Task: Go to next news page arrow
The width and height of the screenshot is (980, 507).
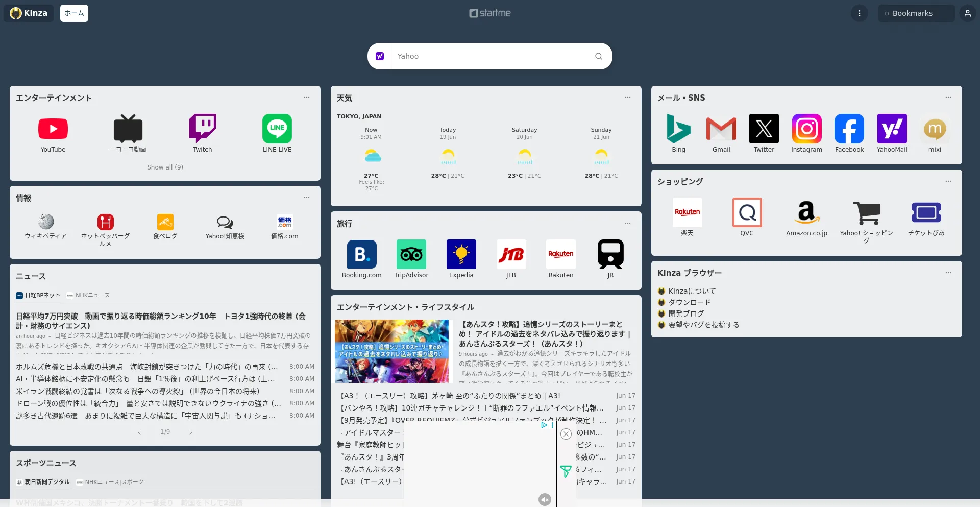Action: coord(191,432)
